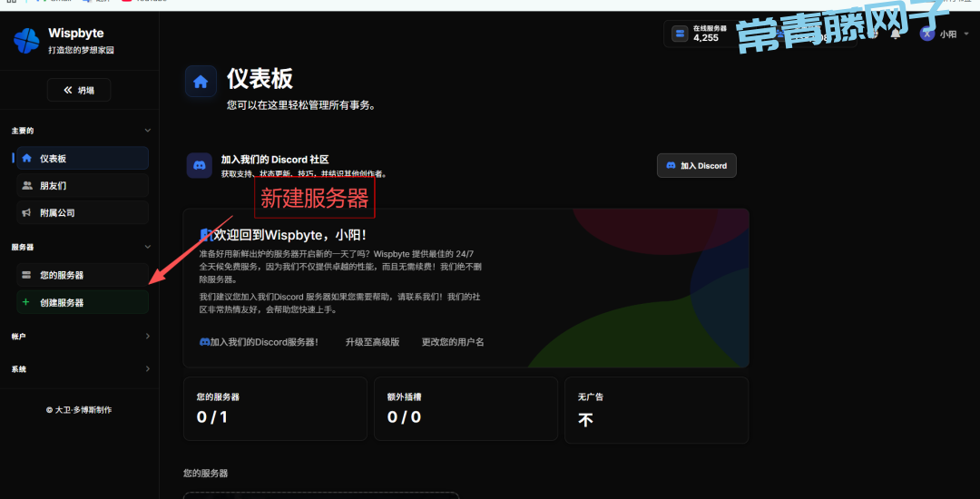Click the Wispbyte logo in the sidebar
Viewport: 980px width, 499px height.
click(26, 40)
